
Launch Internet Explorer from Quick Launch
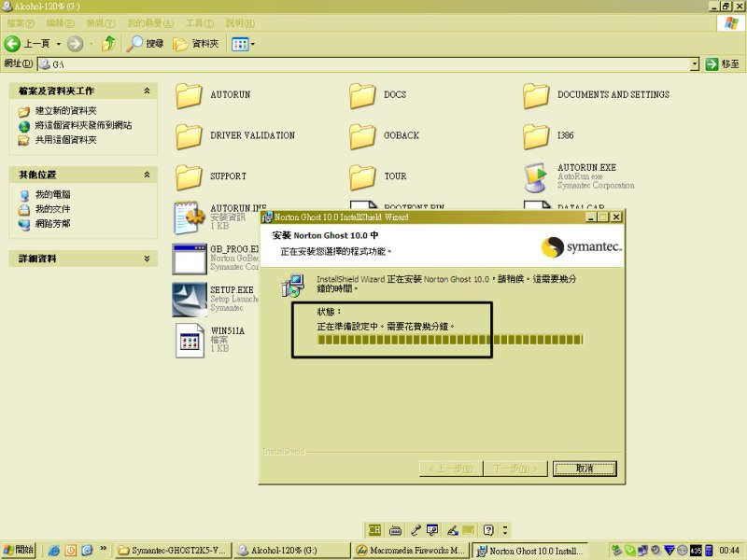(54, 551)
